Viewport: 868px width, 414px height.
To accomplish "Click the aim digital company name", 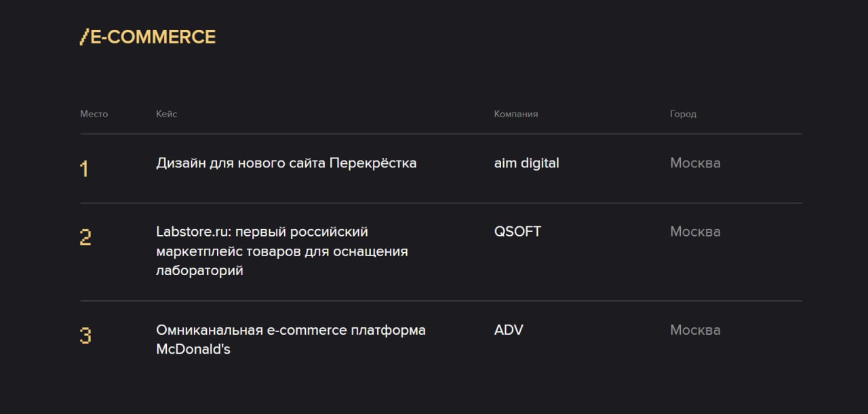I will click(x=526, y=163).
